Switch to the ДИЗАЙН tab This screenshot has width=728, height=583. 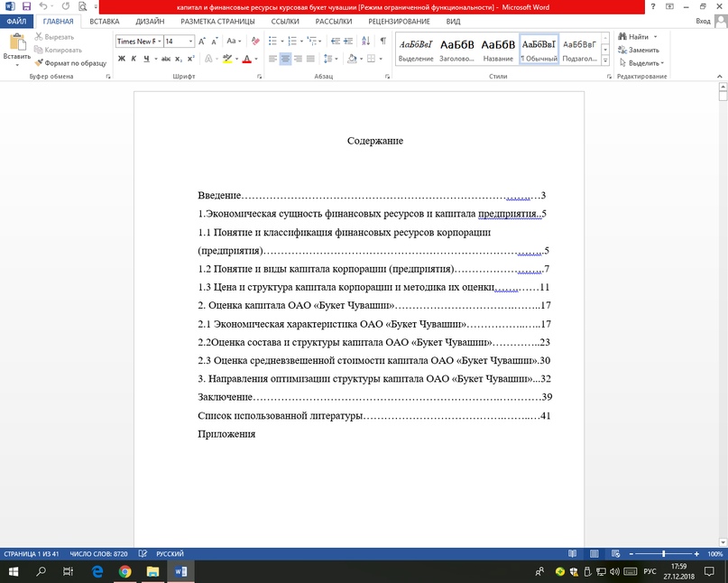click(x=150, y=22)
